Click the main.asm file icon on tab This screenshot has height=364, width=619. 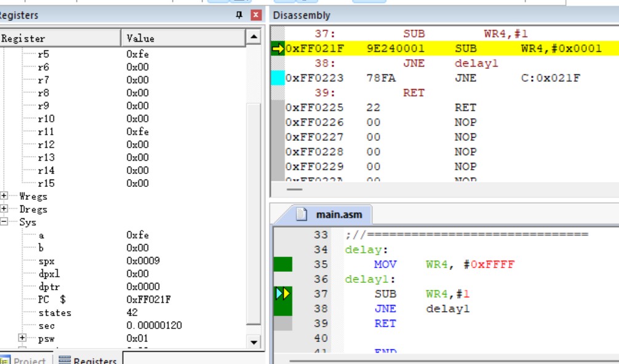click(x=302, y=214)
